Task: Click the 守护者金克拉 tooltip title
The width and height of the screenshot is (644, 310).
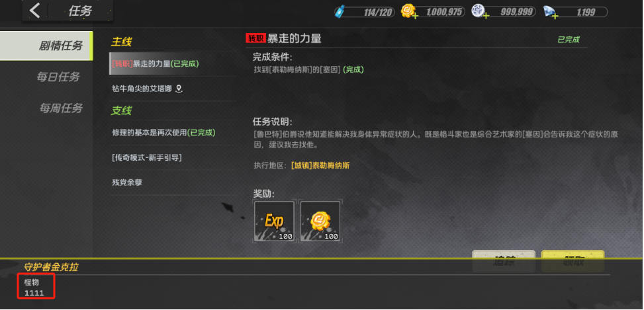Action: pos(52,267)
